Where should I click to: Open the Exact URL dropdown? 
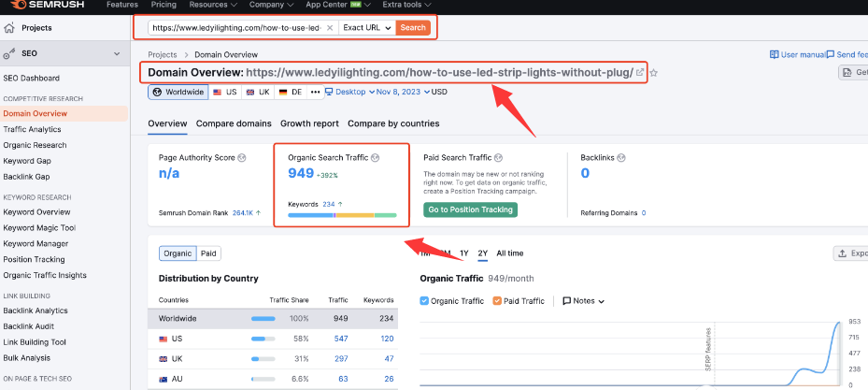(x=366, y=28)
